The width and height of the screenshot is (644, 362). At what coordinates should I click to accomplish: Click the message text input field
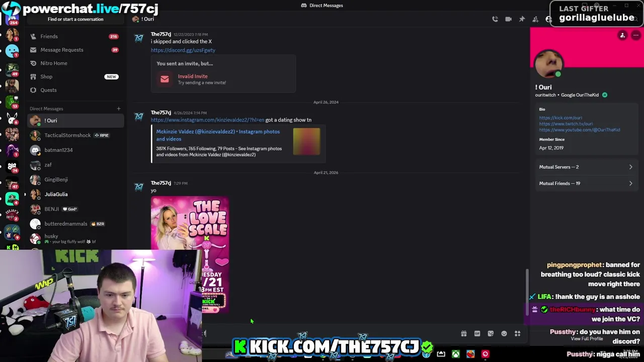pyautogui.click(x=330, y=333)
